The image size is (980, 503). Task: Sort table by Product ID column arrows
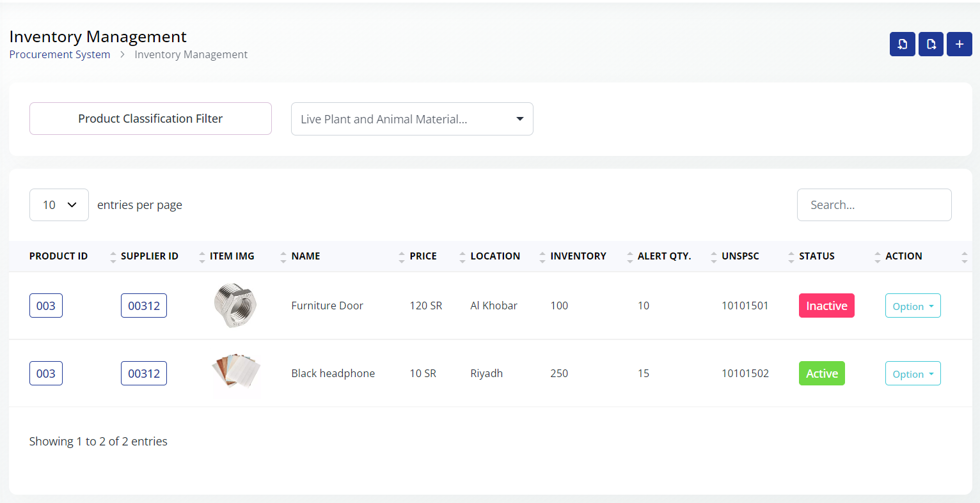(x=113, y=257)
